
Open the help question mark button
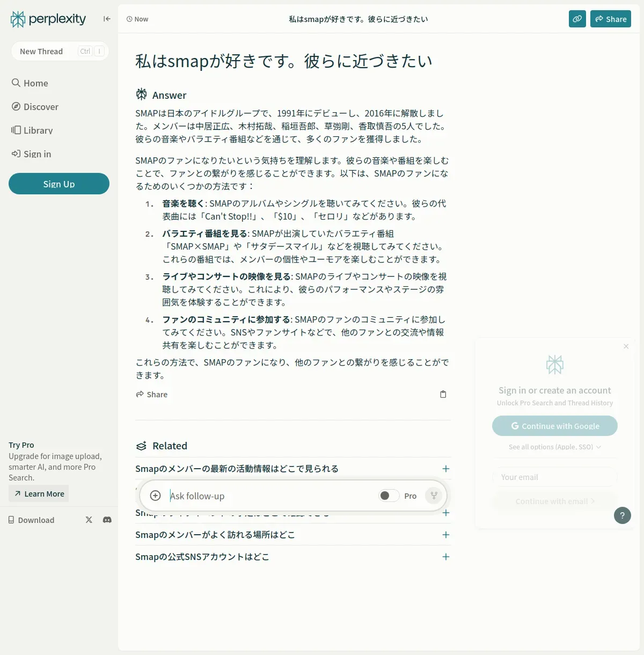pos(623,515)
